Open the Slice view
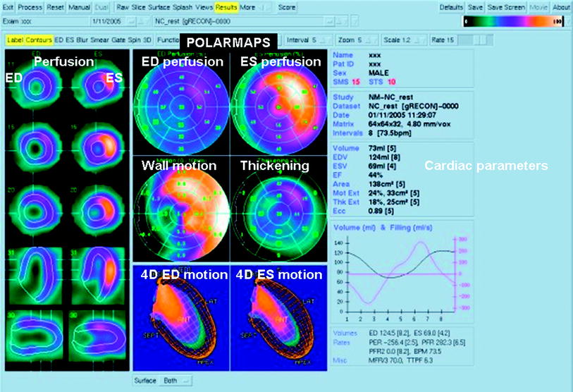The width and height of the screenshot is (573, 392). tap(137, 6)
